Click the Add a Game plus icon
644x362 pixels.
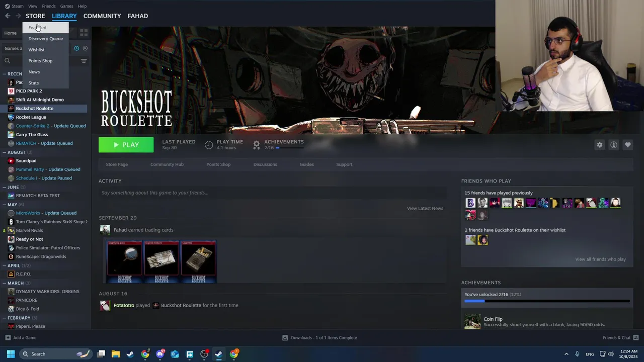[8, 337]
